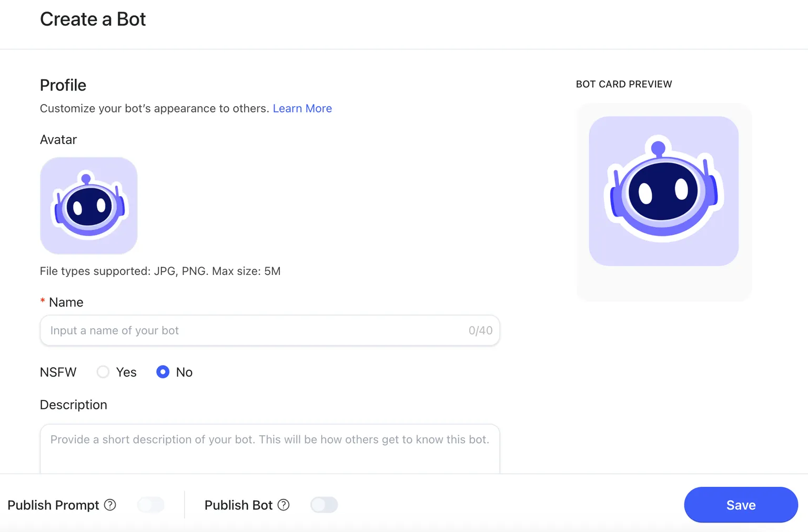Enable the Publish Prompt toggle
This screenshot has width=808, height=532.
tap(151, 505)
